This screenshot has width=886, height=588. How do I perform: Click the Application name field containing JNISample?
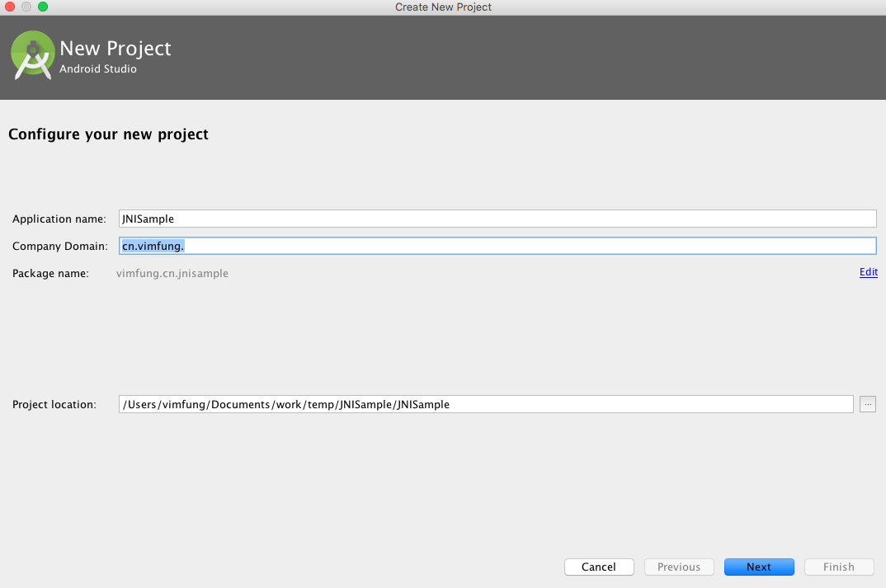click(497, 219)
